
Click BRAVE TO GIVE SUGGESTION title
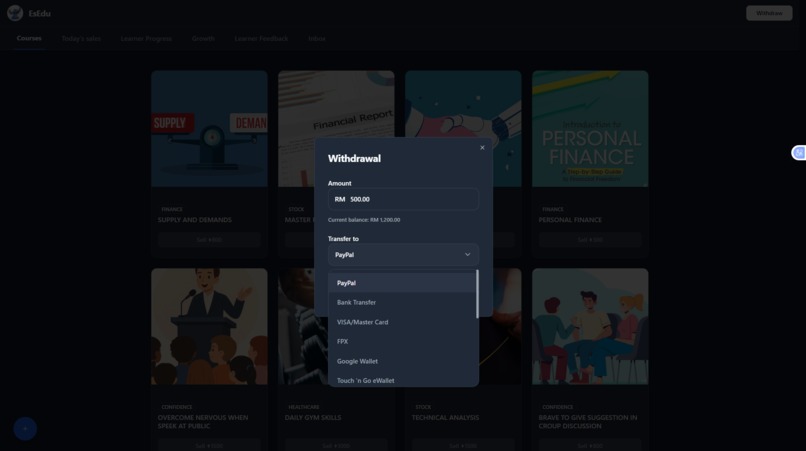pos(588,422)
